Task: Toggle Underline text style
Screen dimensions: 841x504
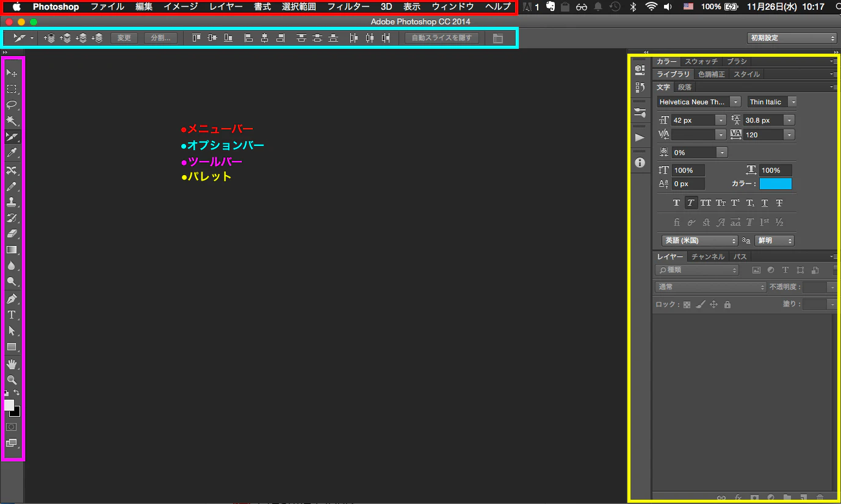Action: point(765,203)
